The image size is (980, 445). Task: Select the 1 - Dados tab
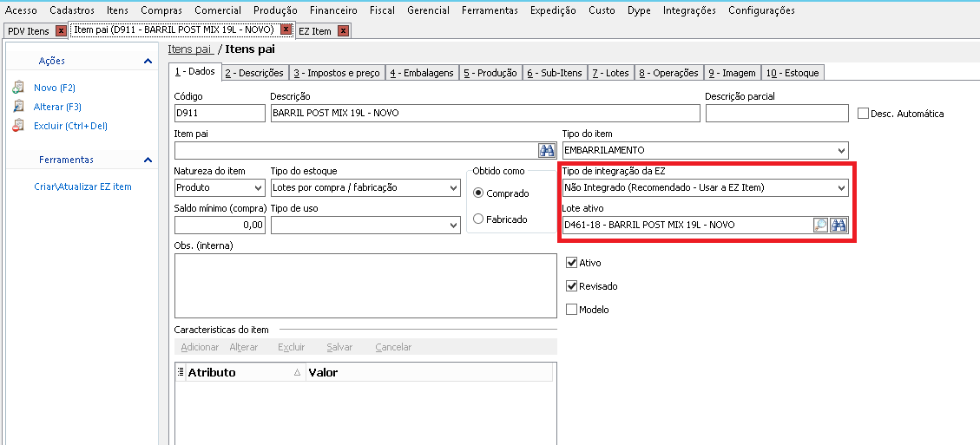(194, 72)
